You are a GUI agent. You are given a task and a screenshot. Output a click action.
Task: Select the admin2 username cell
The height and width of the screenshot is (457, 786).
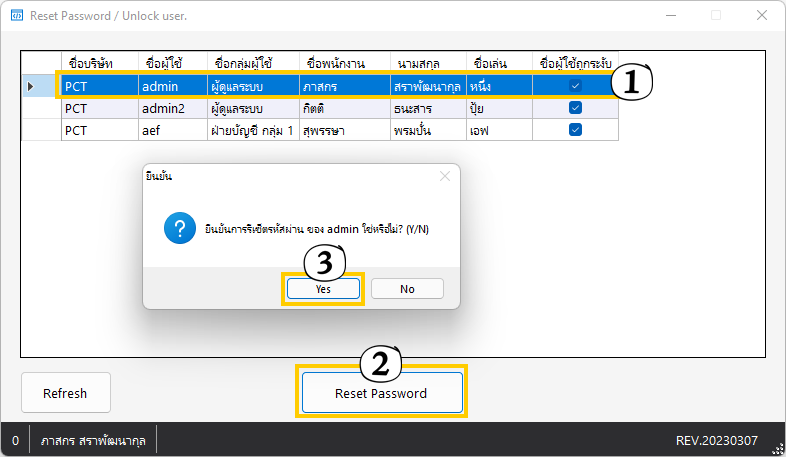[170, 108]
